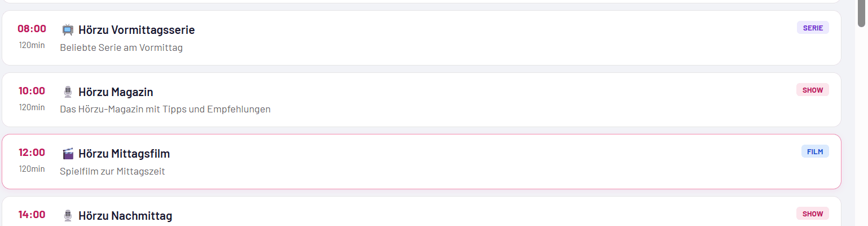This screenshot has height=226, width=868.
Task: Click the Hörzu Magazin description with Tipps und Empfehlungen
Action: coord(165,109)
